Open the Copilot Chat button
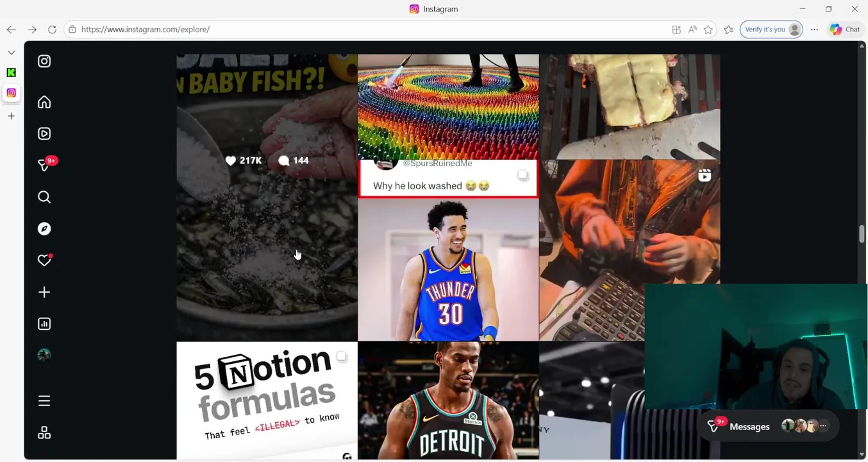This screenshot has width=868, height=462. pyautogui.click(x=845, y=30)
